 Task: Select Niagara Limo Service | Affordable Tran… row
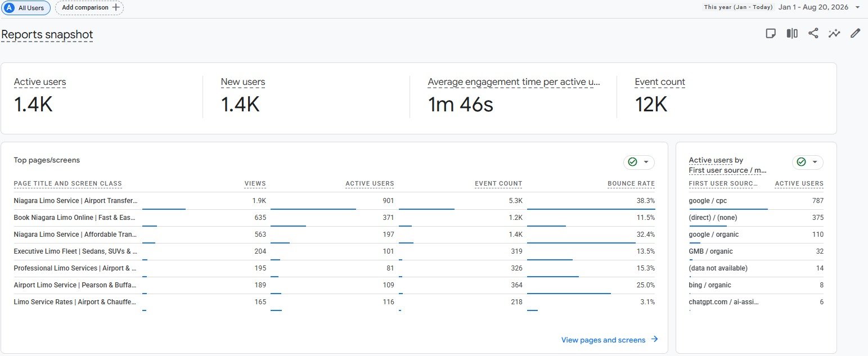[334, 235]
